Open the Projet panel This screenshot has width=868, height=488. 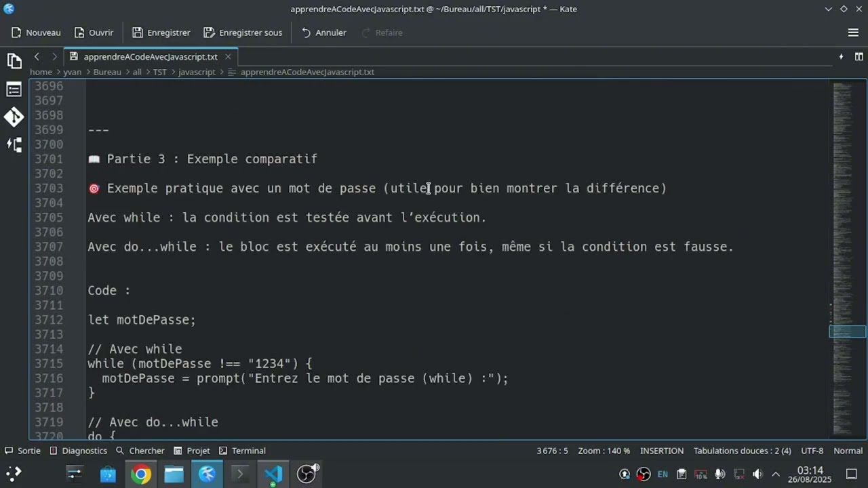click(x=191, y=451)
